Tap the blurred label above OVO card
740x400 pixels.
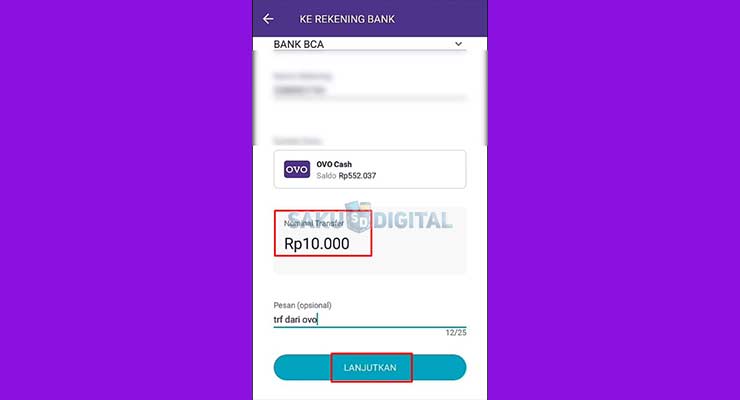[x=297, y=141]
